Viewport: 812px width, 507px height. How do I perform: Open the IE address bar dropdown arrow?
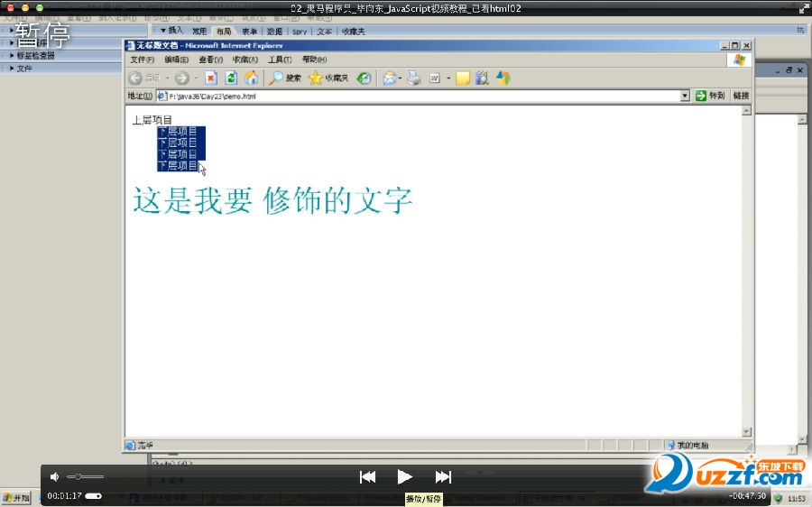pos(685,96)
